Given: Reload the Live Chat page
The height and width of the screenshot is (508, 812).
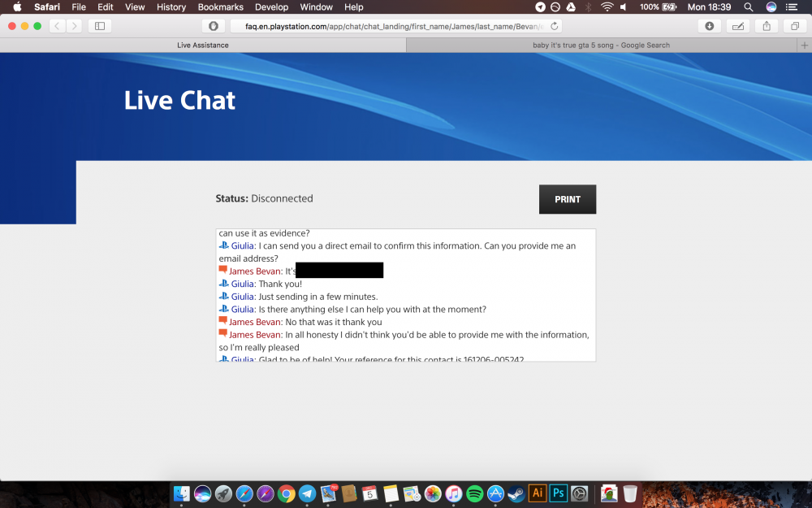Looking at the screenshot, I should 554,25.
